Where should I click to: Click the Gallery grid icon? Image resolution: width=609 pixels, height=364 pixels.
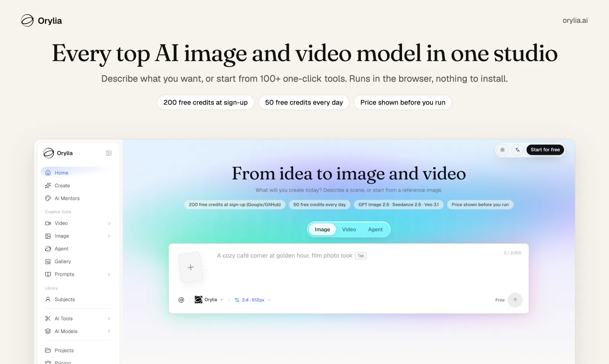48,262
